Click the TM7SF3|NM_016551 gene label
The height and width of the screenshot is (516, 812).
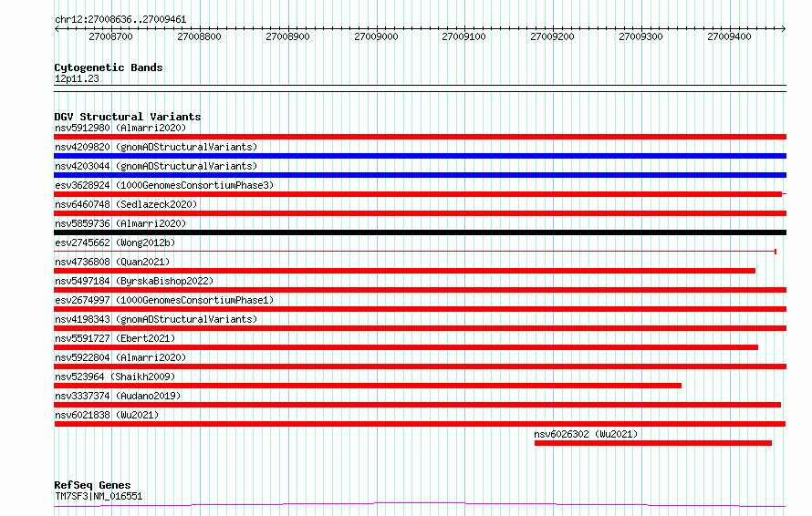[x=99, y=496]
